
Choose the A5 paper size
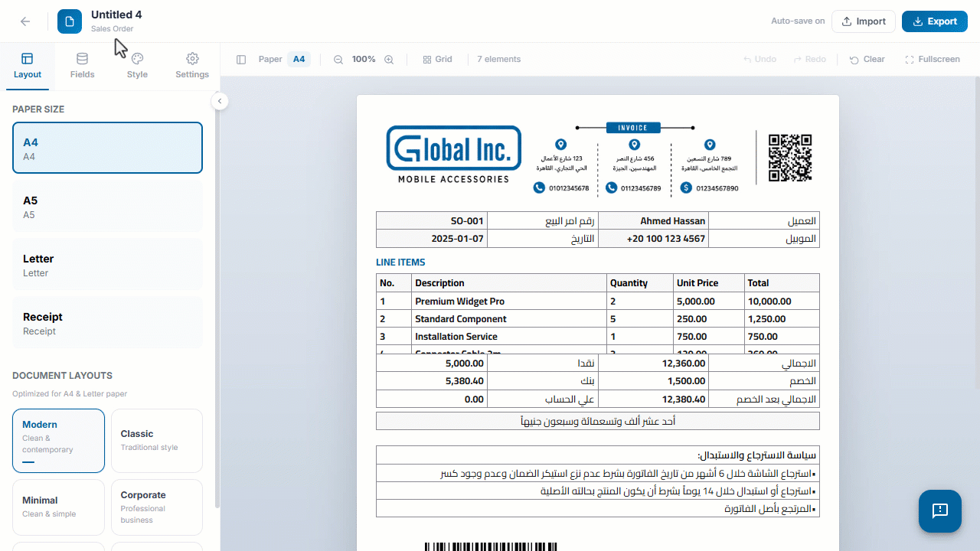click(x=108, y=206)
